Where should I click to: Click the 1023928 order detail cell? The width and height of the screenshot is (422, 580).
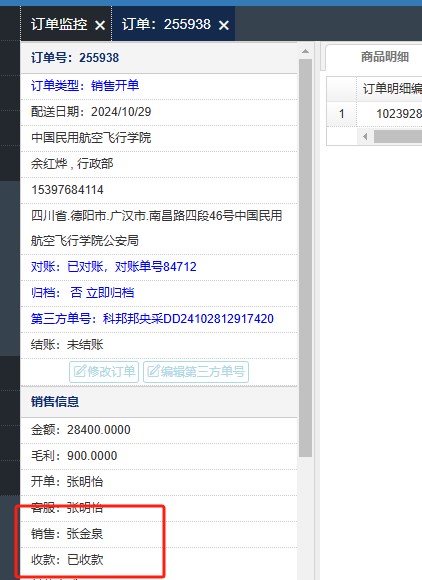point(399,114)
